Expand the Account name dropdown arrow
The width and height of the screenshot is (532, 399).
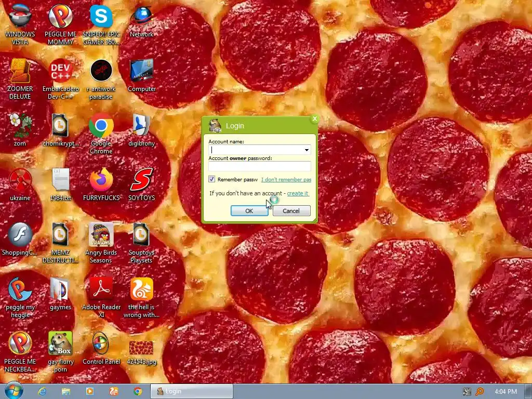307,150
